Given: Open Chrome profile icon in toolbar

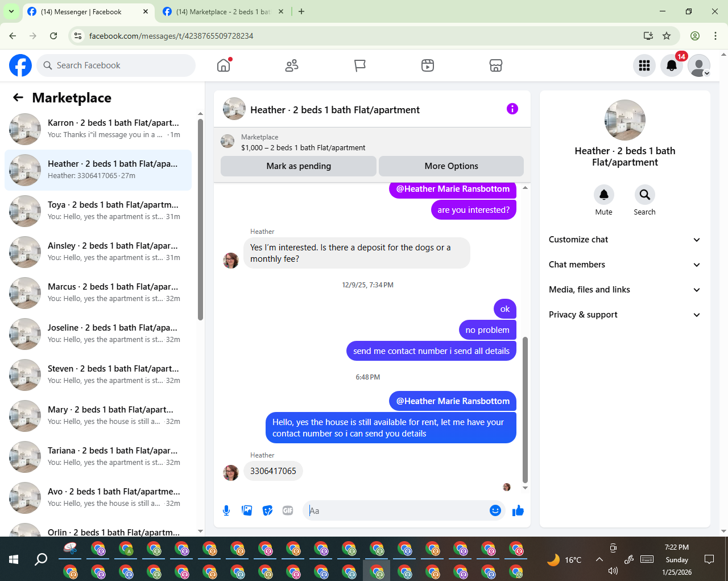Looking at the screenshot, I should point(695,36).
